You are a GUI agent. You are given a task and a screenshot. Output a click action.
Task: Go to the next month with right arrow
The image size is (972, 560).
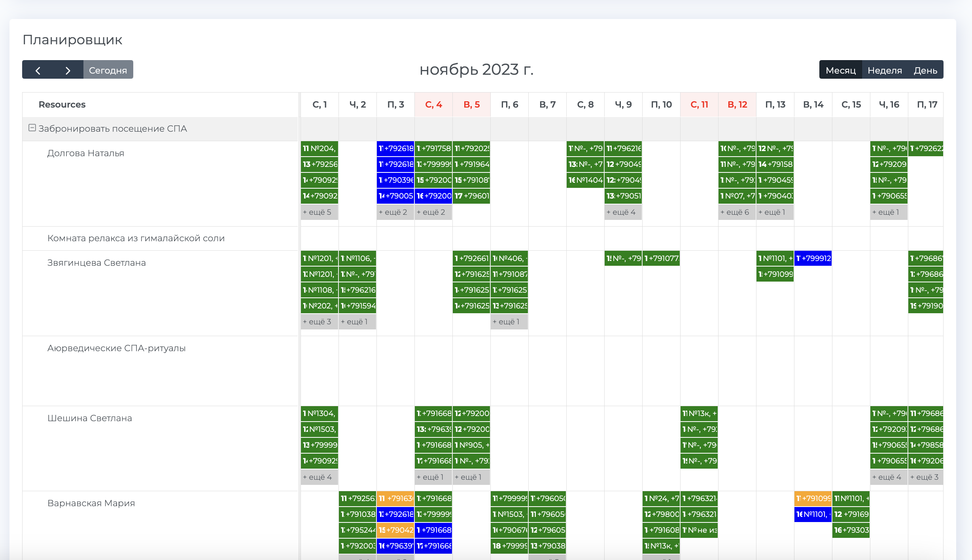click(x=68, y=70)
